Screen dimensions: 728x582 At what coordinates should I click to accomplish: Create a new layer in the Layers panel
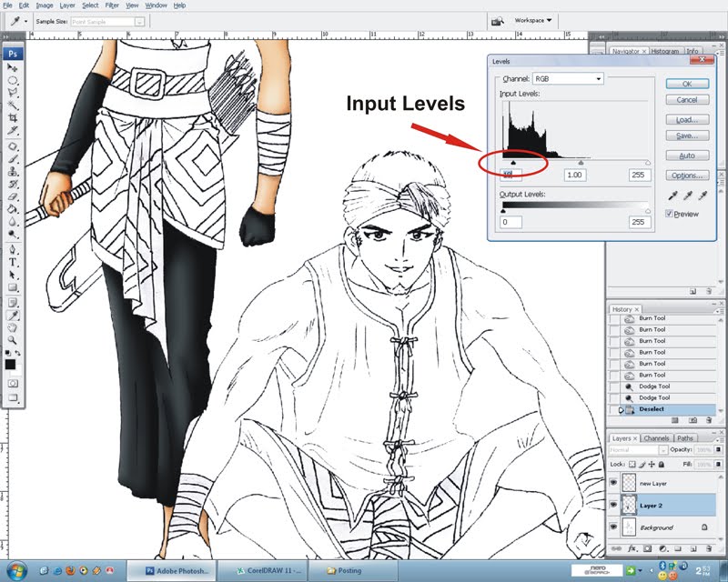(x=693, y=548)
